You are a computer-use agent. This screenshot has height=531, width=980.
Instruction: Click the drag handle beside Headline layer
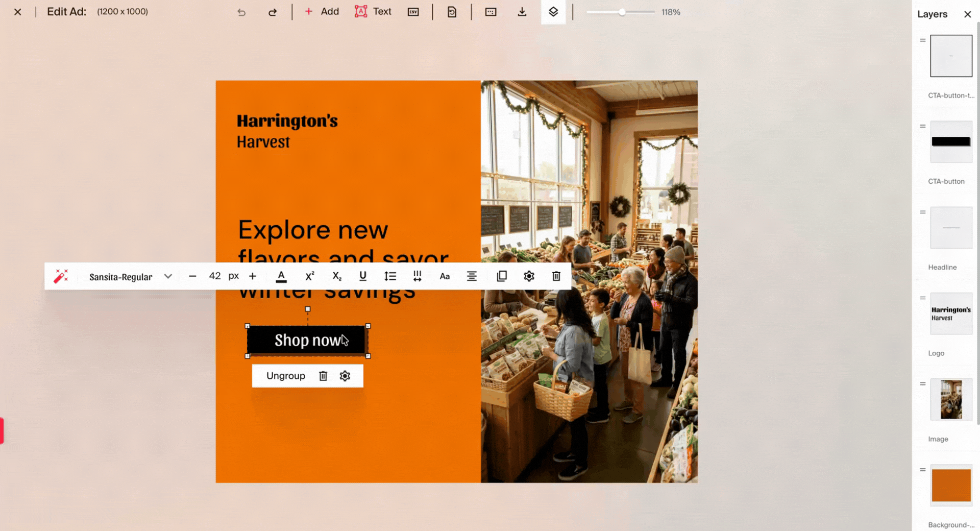(x=922, y=212)
